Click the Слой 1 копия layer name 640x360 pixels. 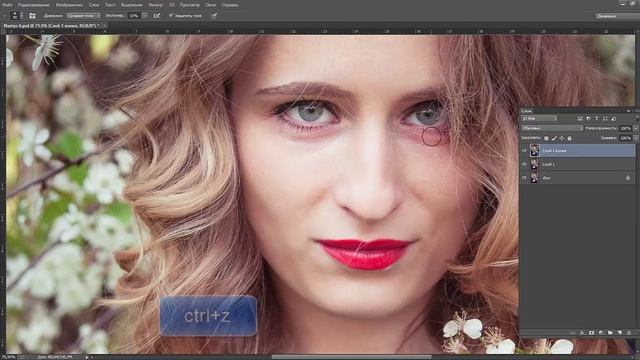tap(554, 151)
